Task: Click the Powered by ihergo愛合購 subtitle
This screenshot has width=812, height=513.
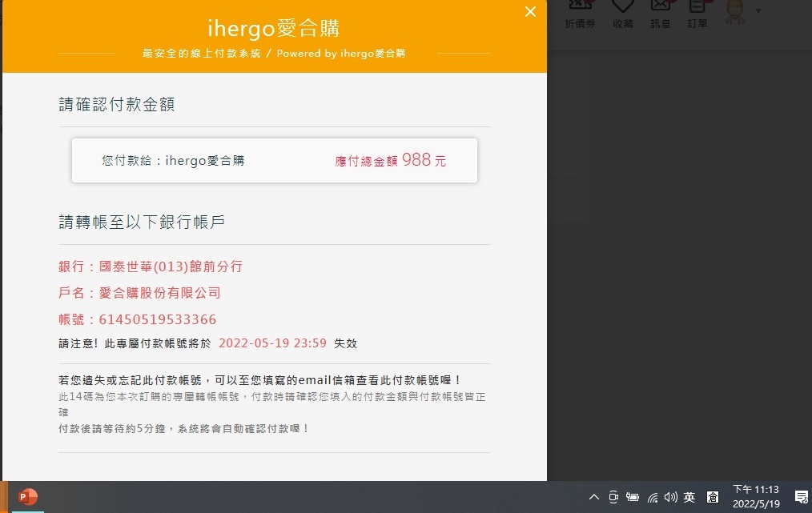Action: point(341,54)
